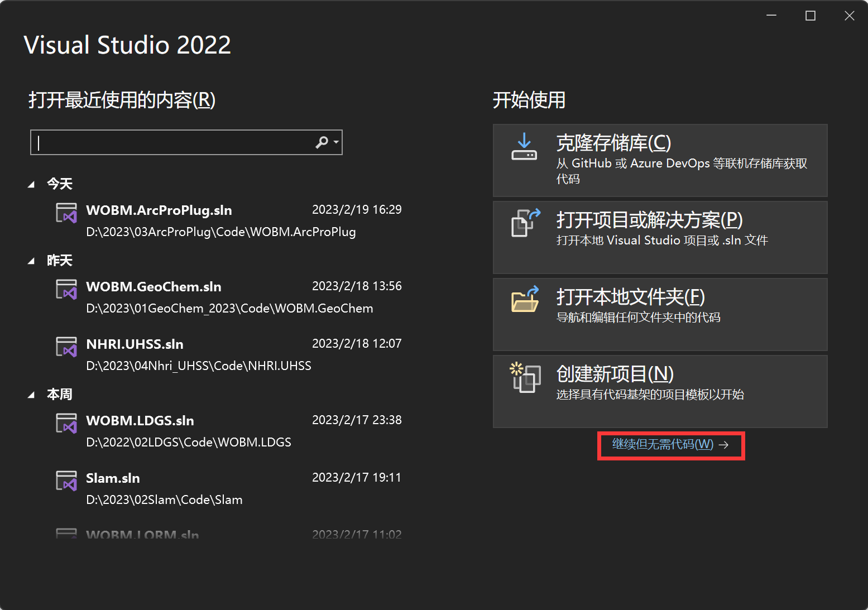Click timestamp 2023/2/18 13:56
The image size is (868, 610).
357,286
